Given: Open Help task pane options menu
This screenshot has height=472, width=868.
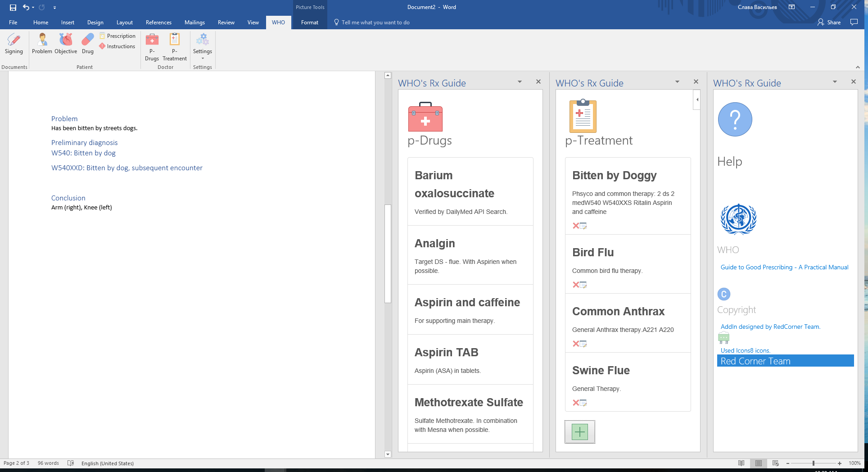Looking at the screenshot, I should pyautogui.click(x=835, y=82).
